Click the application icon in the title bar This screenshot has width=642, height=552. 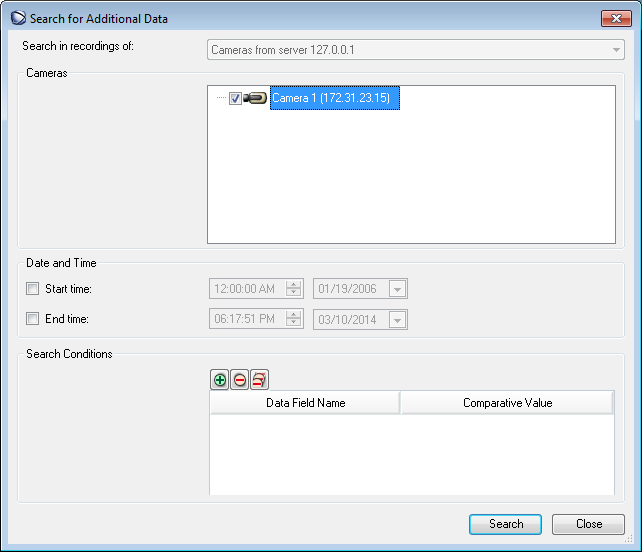pyautogui.click(x=18, y=18)
